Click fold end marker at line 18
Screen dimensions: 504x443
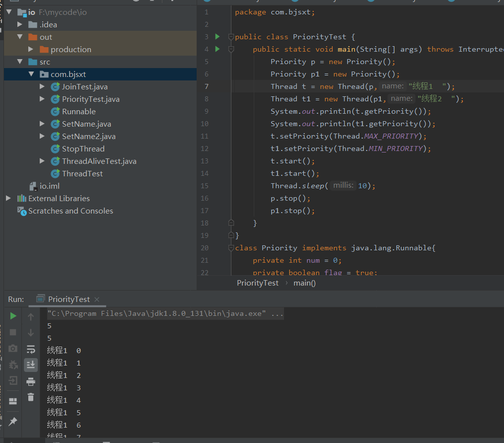click(x=231, y=223)
